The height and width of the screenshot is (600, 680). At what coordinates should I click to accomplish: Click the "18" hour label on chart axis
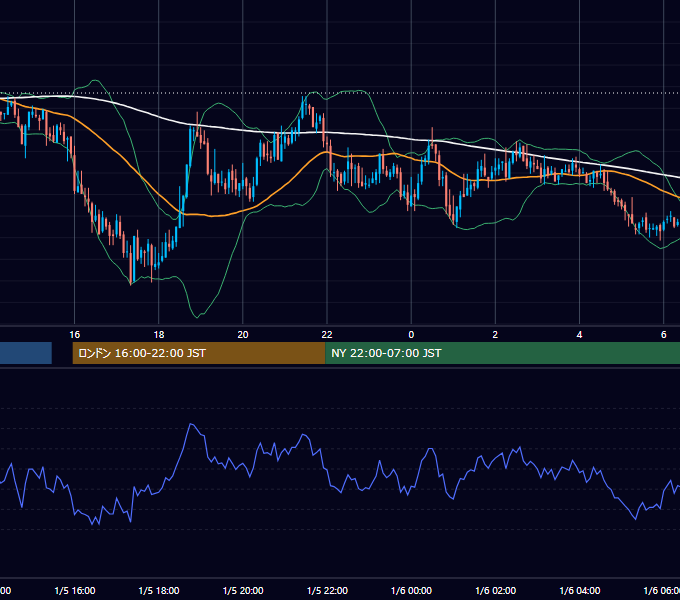click(159, 335)
